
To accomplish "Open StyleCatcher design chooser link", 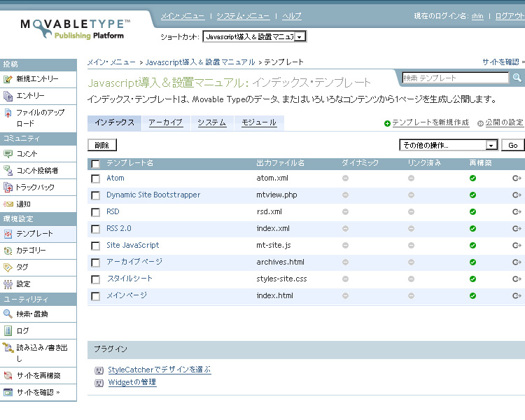I will click(160, 370).
